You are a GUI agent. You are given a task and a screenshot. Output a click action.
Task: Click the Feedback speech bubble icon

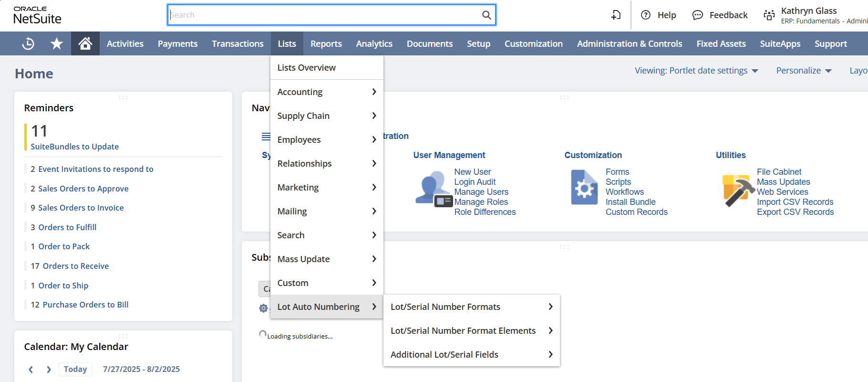pos(697,15)
